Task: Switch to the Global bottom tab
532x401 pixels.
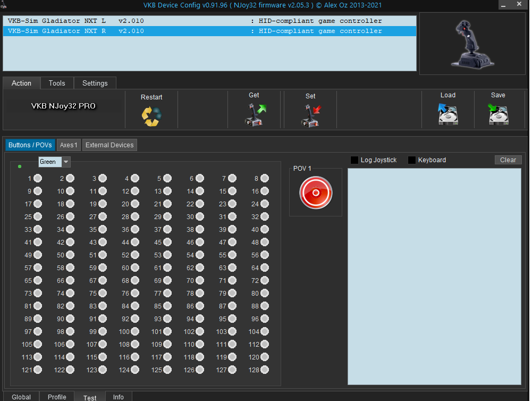Action: tap(21, 397)
